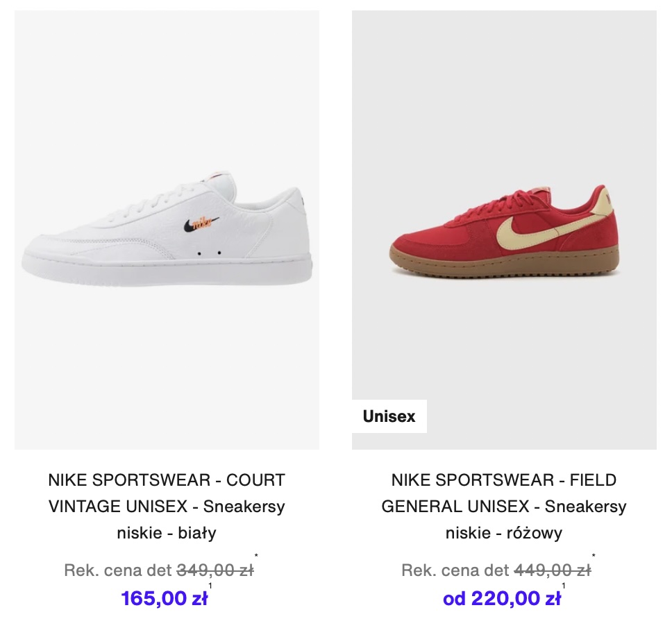Screen dimensions: 672x619
Task: Click asterisk footnote beside 349,00 zł
Action: [256, 556]
